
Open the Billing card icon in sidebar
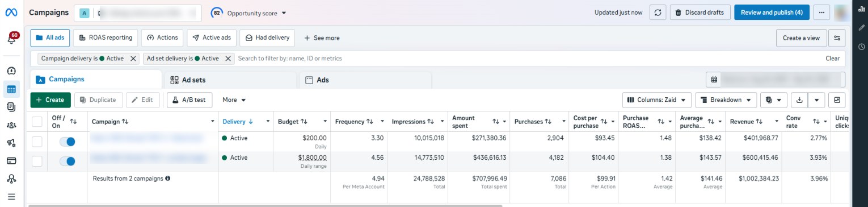click(x=11, y=161)
